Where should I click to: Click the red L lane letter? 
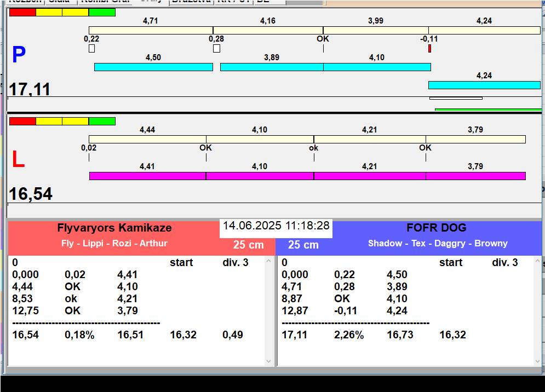click(18, 159)
